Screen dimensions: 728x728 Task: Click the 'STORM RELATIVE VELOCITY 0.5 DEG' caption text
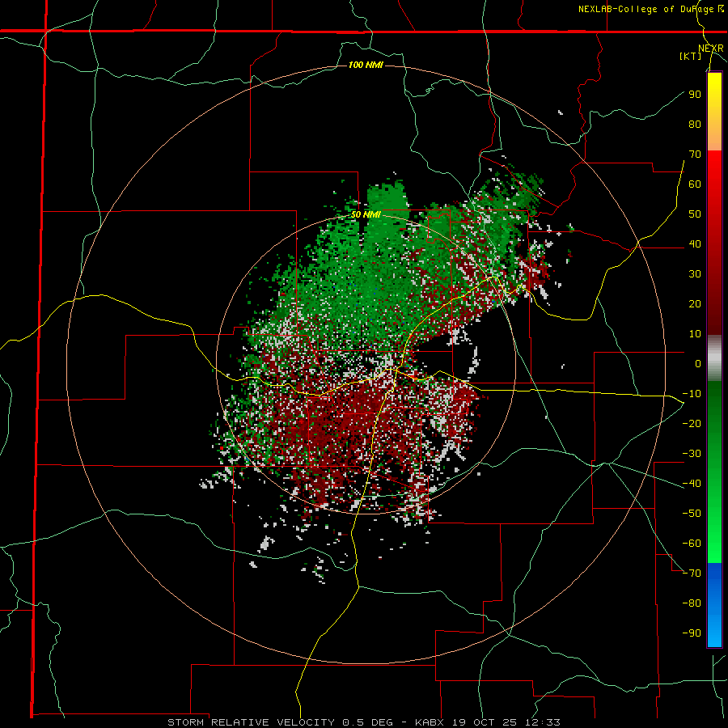(280, 722)
